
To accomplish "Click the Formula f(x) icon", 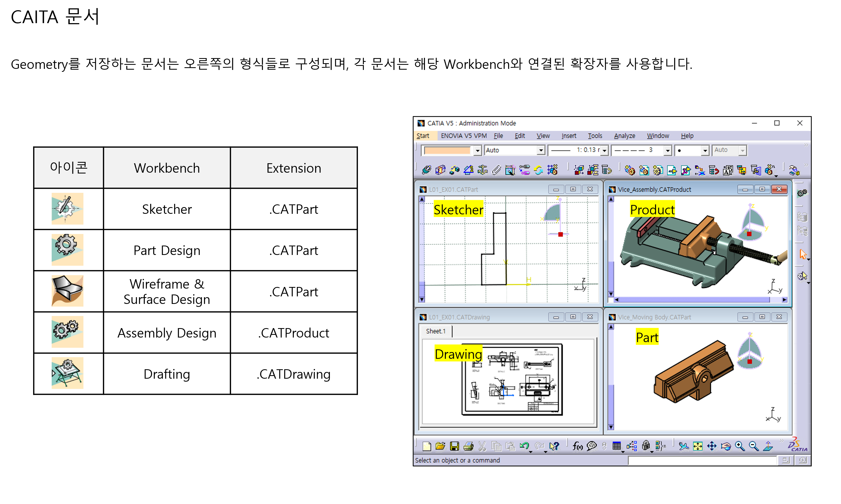I will (x=577, y=446).
